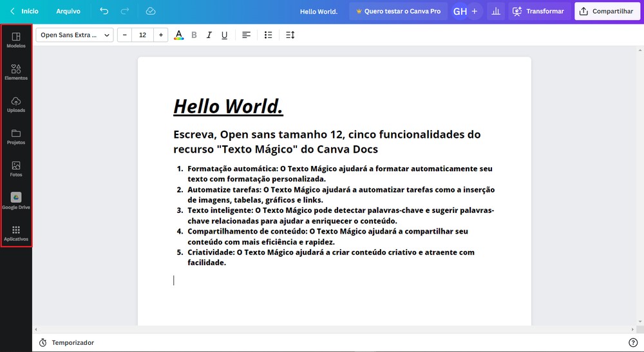Click the GH user avatar
Image resolution: width=644 pixels, height=352 pixels.
pyautogui.click(x=460, y=11)
